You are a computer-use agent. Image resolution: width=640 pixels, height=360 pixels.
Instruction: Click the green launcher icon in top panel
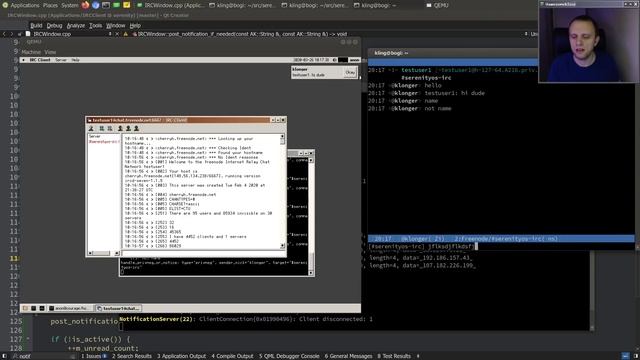[x=116, y=5]
